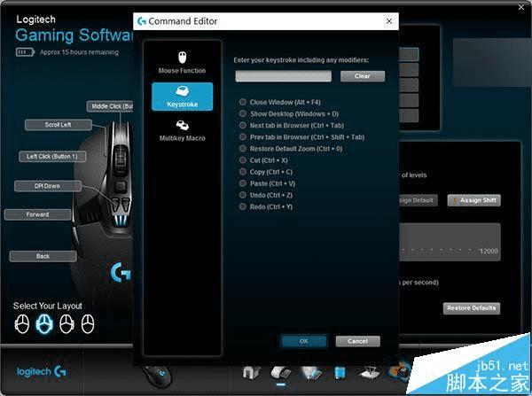
Task: Close the Logitech Gaming Software window
Action: [521, 7]
